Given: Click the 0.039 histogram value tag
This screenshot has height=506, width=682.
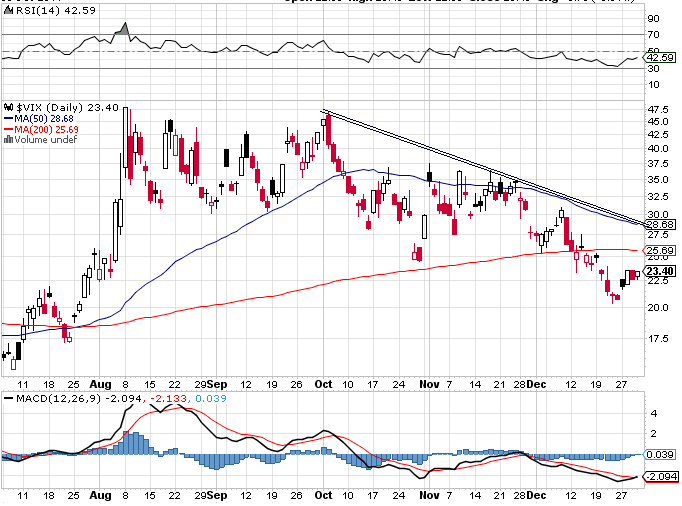Looking at the screenshot, I should 660,455.
